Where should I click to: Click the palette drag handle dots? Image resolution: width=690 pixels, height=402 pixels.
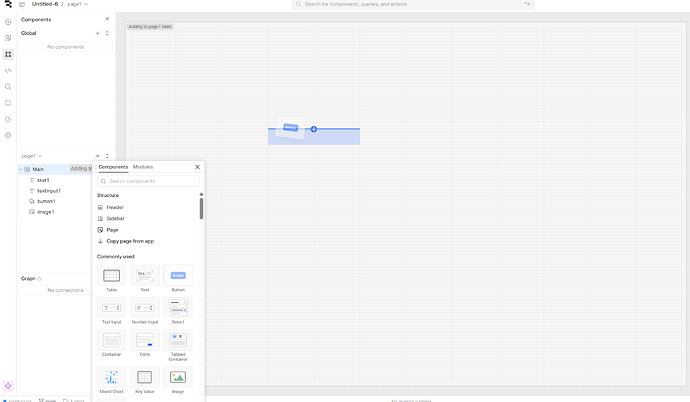click(x=95, y=167)
